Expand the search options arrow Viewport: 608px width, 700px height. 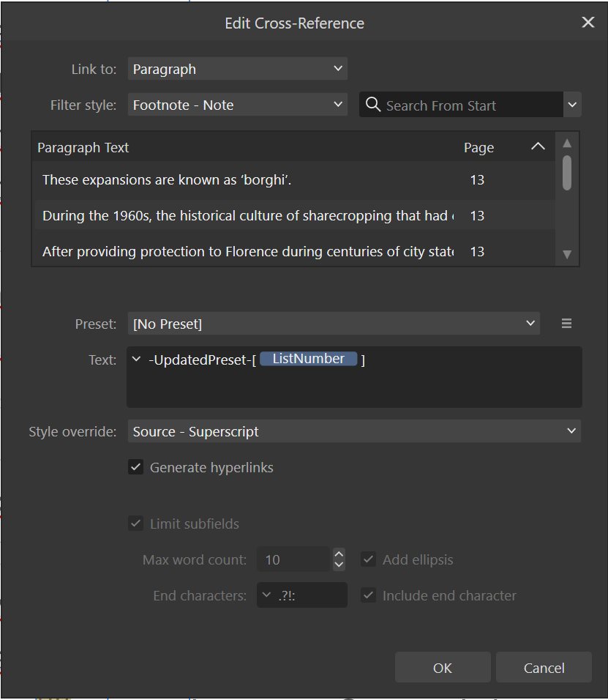point(572,105)
